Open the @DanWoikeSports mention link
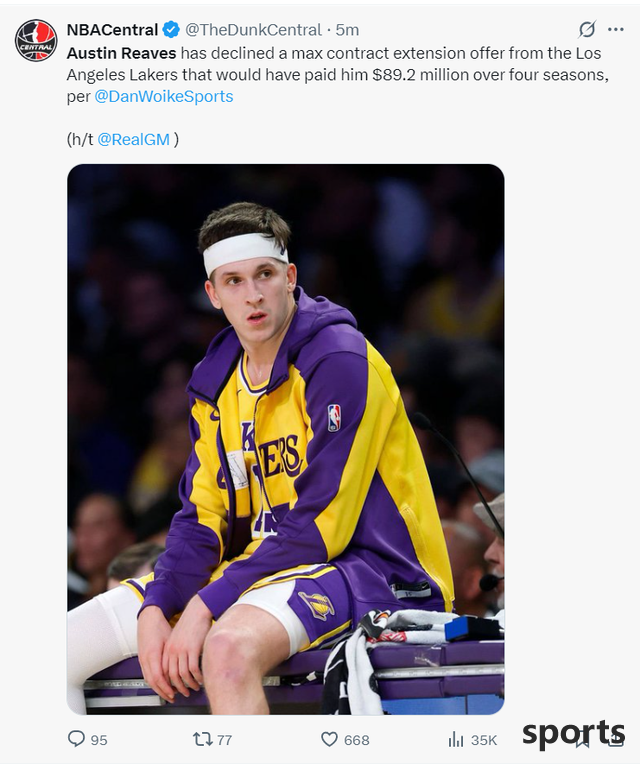 164,96
